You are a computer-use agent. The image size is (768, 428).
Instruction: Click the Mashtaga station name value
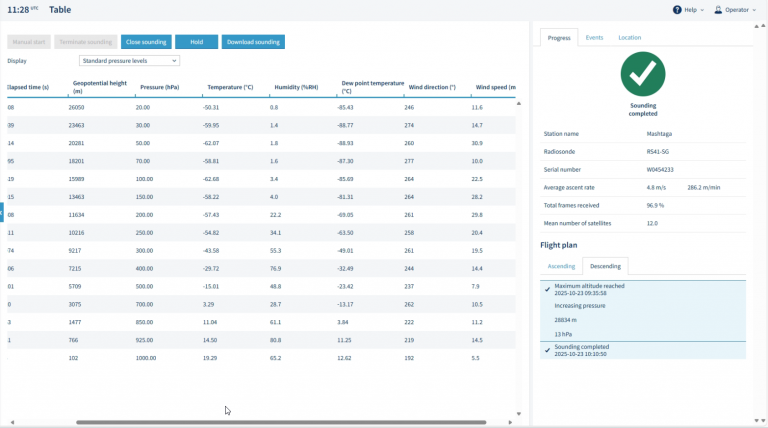(x=659, y=134)
